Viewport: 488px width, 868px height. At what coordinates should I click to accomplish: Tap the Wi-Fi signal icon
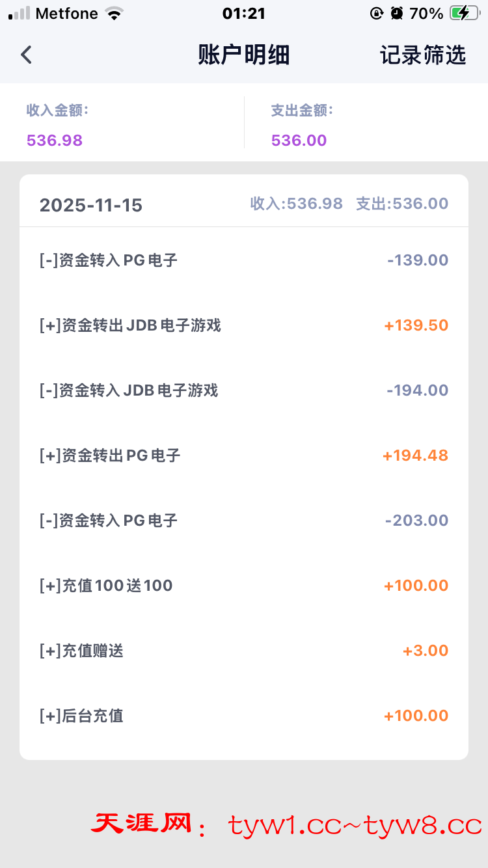coord(115,14)
